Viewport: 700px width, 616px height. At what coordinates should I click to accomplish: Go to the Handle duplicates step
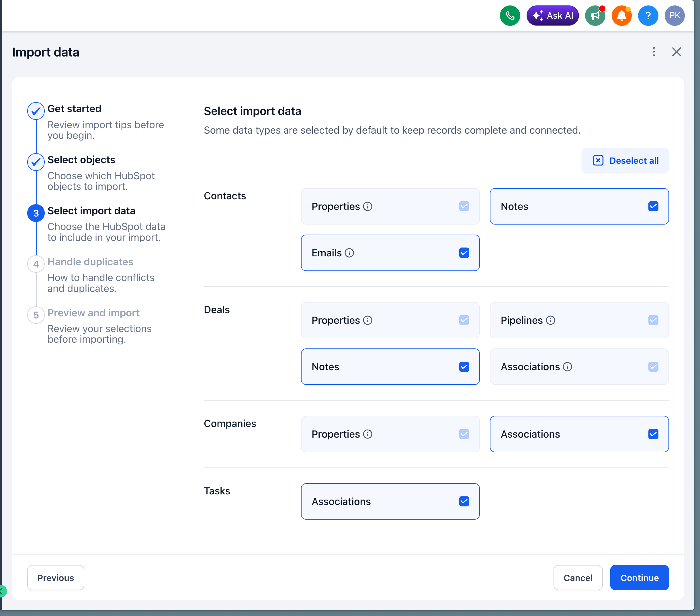[x=90, y=262]
